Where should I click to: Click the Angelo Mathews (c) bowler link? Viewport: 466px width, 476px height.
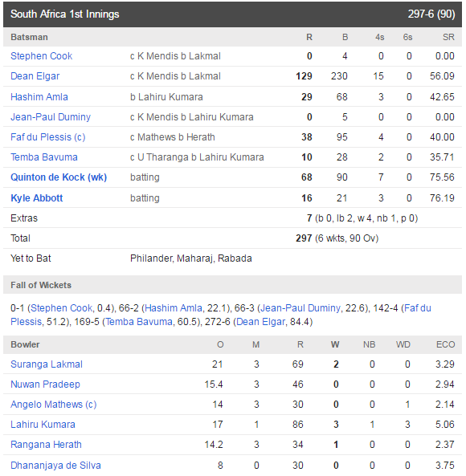(54, 405)
